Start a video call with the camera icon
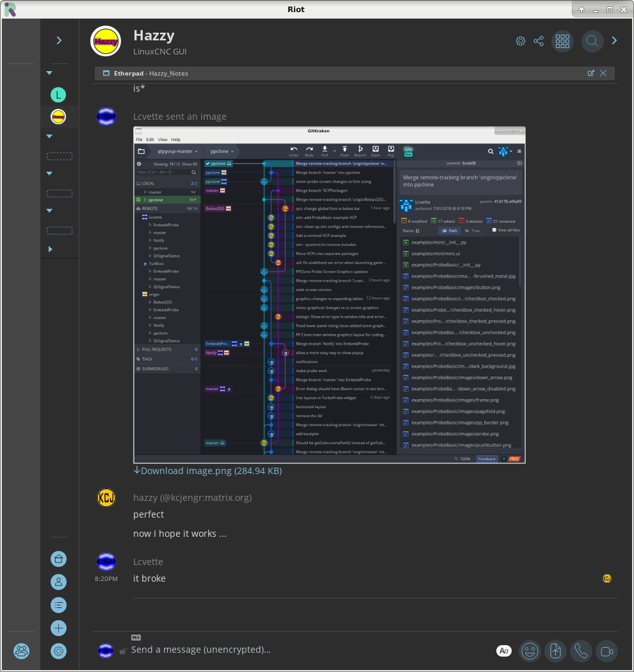Image resolution: width=634 pixels, height=672 pixels. pyautogui.click(x=607, y=652)
